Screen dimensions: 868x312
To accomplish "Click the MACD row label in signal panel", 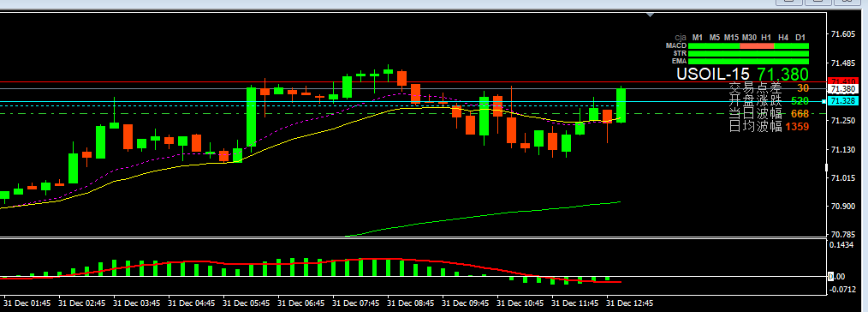I will (x=676, y=45).
